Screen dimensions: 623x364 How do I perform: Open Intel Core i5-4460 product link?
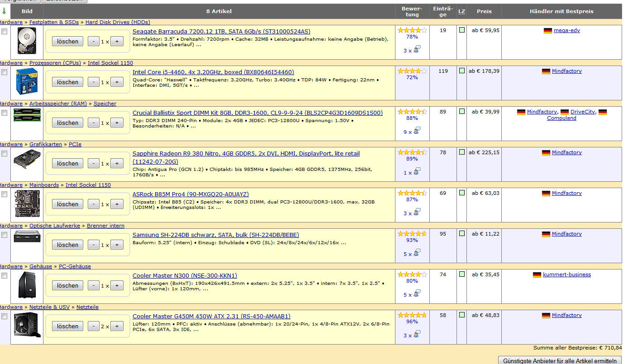(x=213, y=72)
